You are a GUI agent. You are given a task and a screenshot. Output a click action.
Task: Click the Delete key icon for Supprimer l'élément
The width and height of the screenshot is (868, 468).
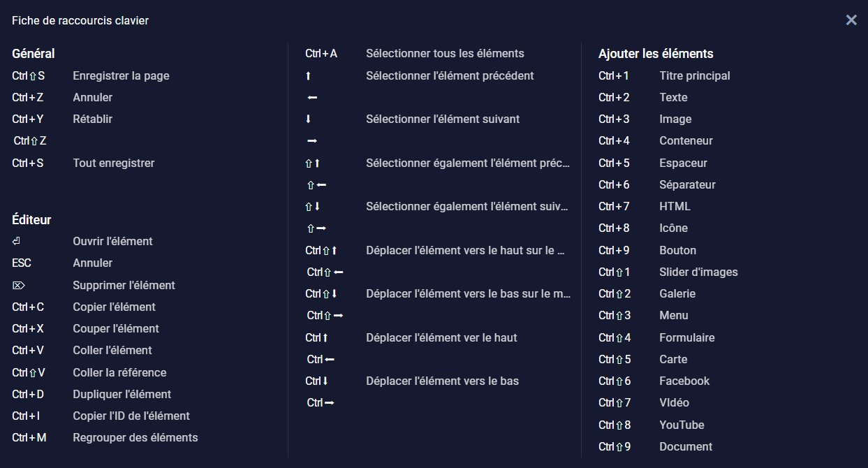coord(19,285)
